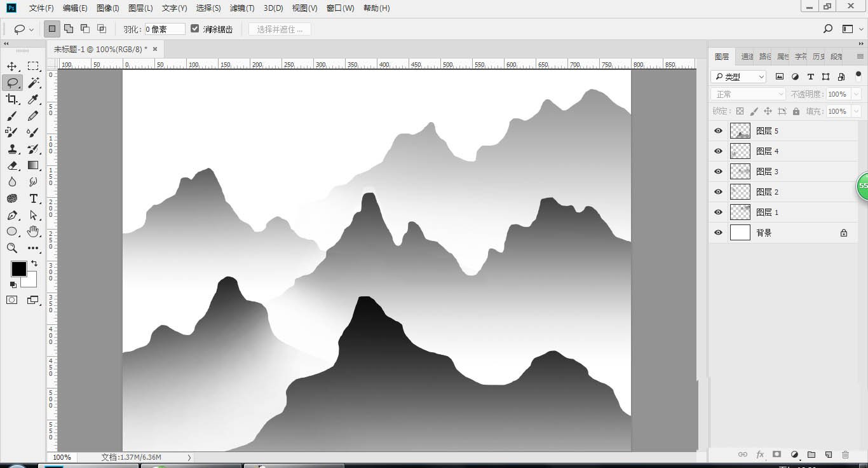Viewport: 868px width, 468px height.
Task: Click the foreground color swatch
Action: (18, 268)
